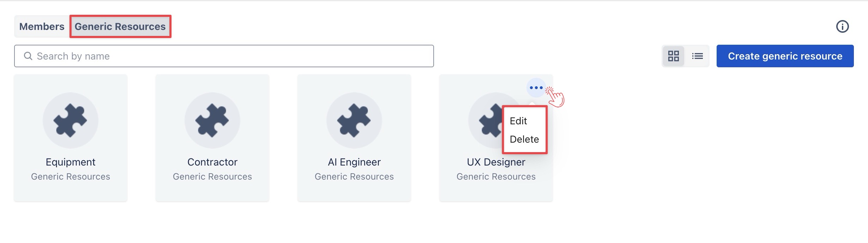Open the AI Engineer resource name

[x=354, y=162]
